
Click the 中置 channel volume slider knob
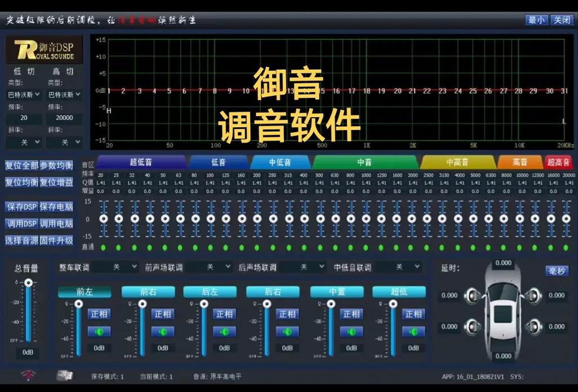coord(331,304)
